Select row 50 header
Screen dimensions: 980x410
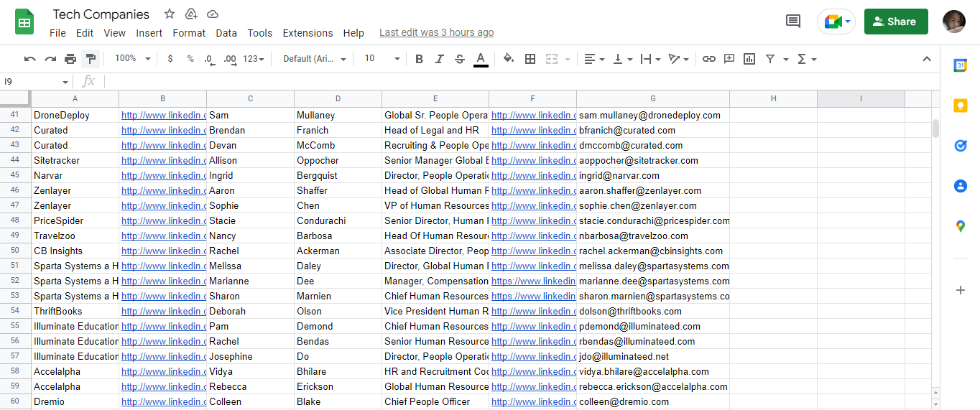tap(15, 251)
